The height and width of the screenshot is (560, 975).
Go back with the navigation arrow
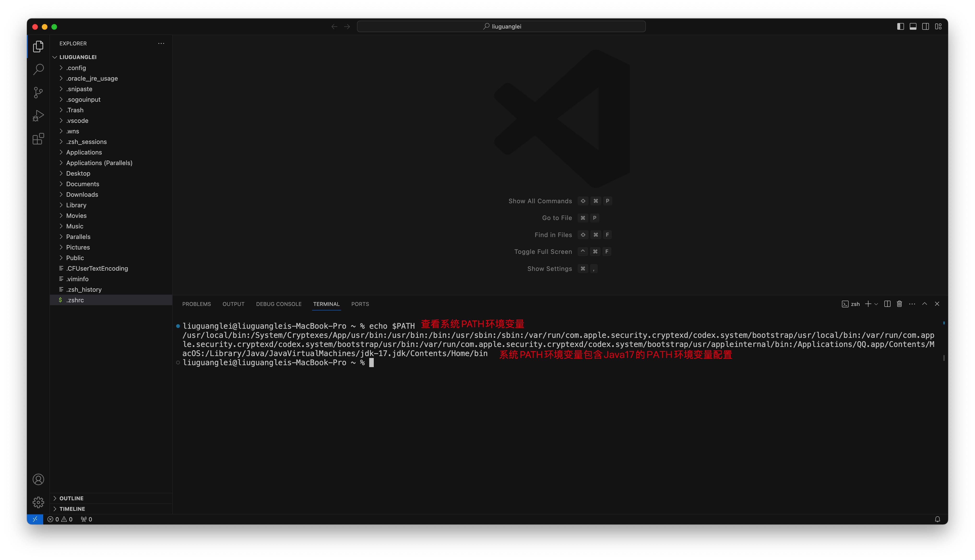[334, 27]
